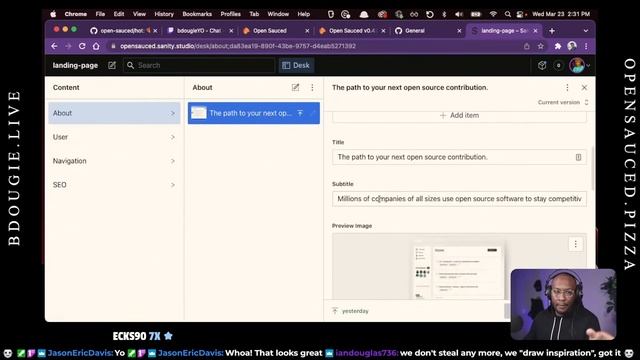Click the address bar URL
Viewport: 640px width, 360px height.
click(238, 46)
